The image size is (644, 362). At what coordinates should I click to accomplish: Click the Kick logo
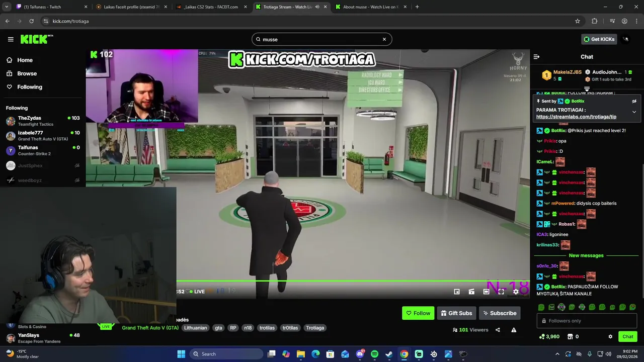pyautogui.click(x=36, y=39)
